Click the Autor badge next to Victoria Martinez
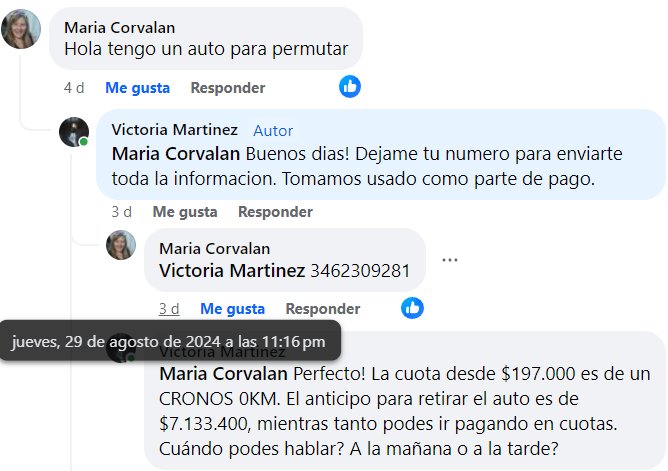 tap(273, 131)
